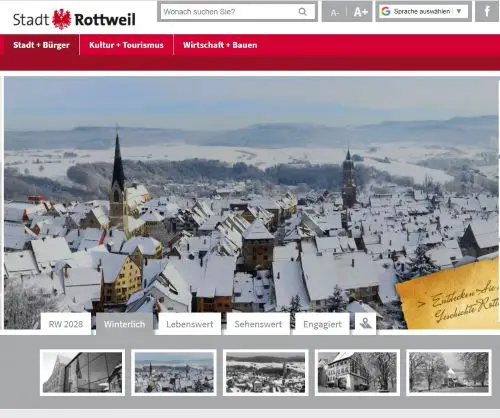Increase font size with the A+ button
The width and height of the screenshot is (500, 418).
click(360, 12)
